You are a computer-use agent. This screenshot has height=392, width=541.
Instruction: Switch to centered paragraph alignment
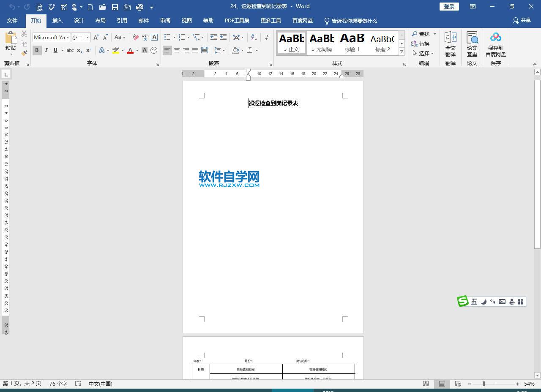177,50
